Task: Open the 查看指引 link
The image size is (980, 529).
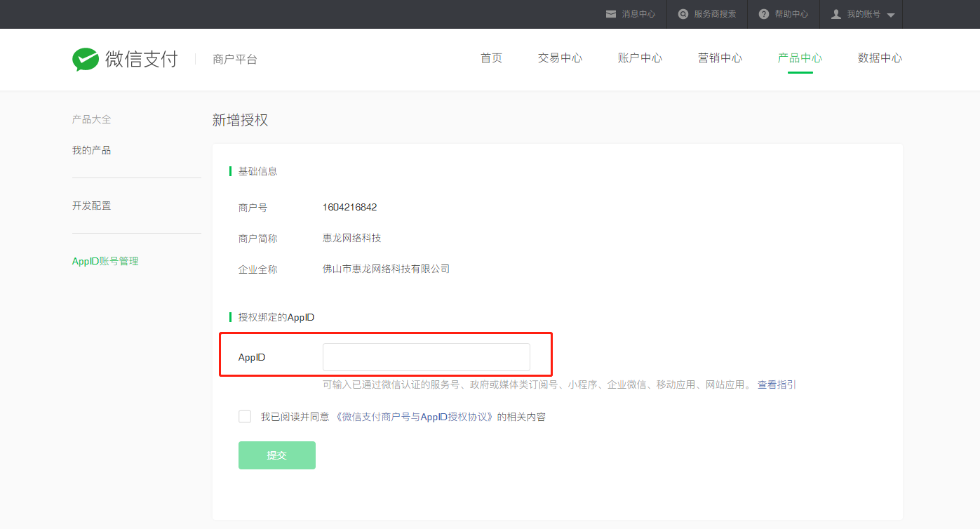Action: (x=777, y=384)
